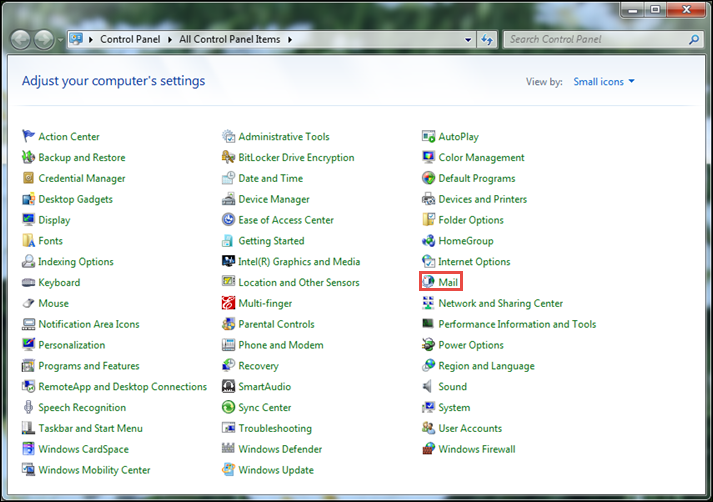Open the Parental Controls icon
713x502 pixels.
pos(228,324)
